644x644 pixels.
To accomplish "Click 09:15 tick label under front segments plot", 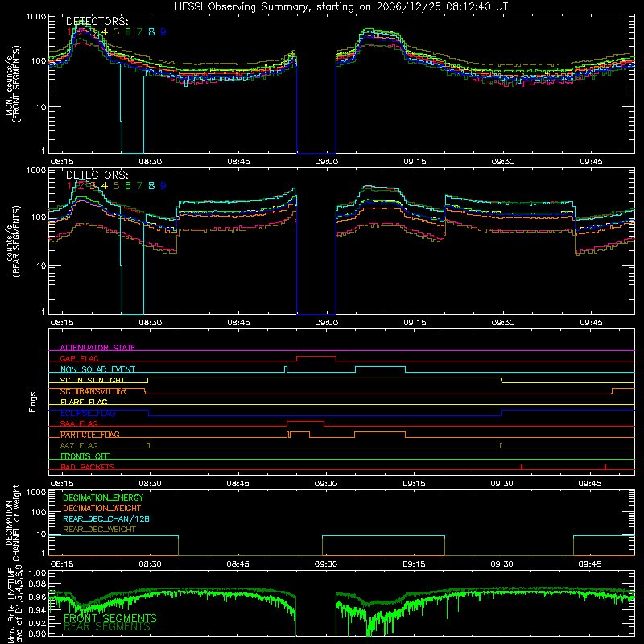I will [x=415, y=162].
